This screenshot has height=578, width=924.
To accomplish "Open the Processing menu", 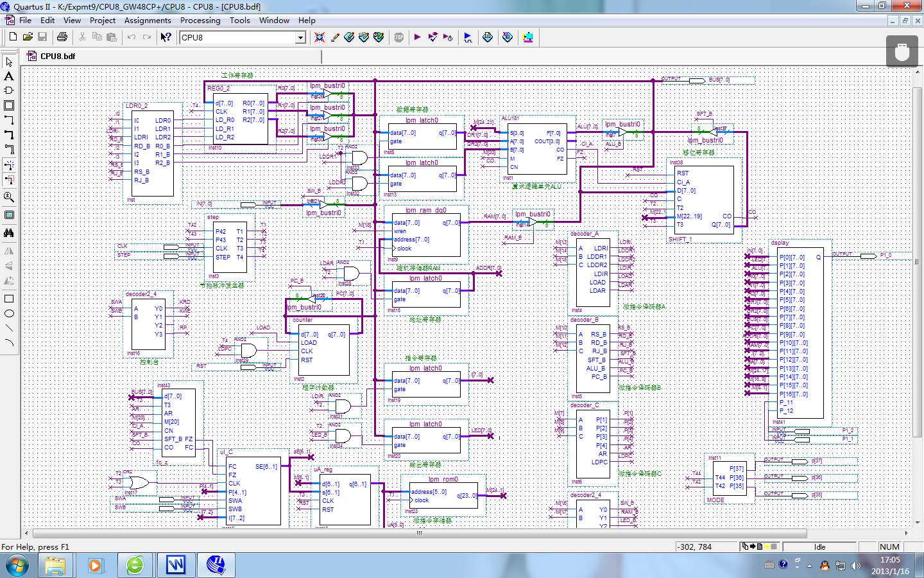I will tap(200, 20).
